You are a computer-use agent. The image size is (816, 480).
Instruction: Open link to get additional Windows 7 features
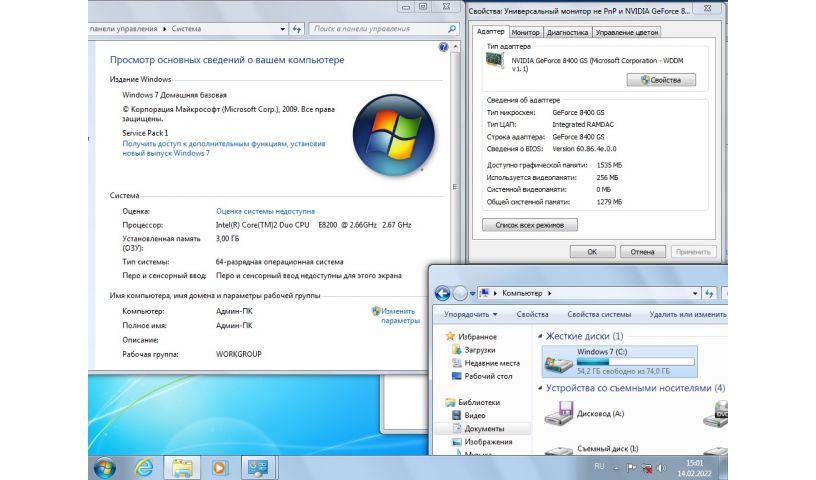coord(224,148)
